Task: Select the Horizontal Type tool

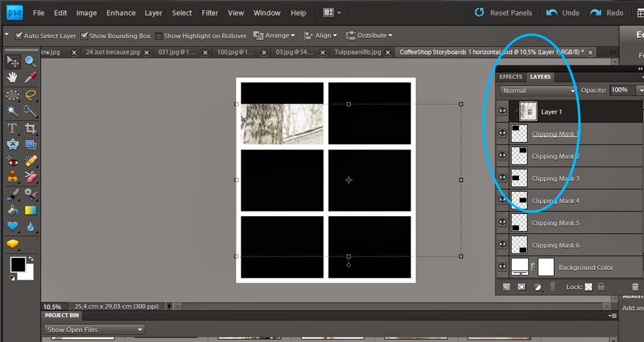Action: point(12,128)
